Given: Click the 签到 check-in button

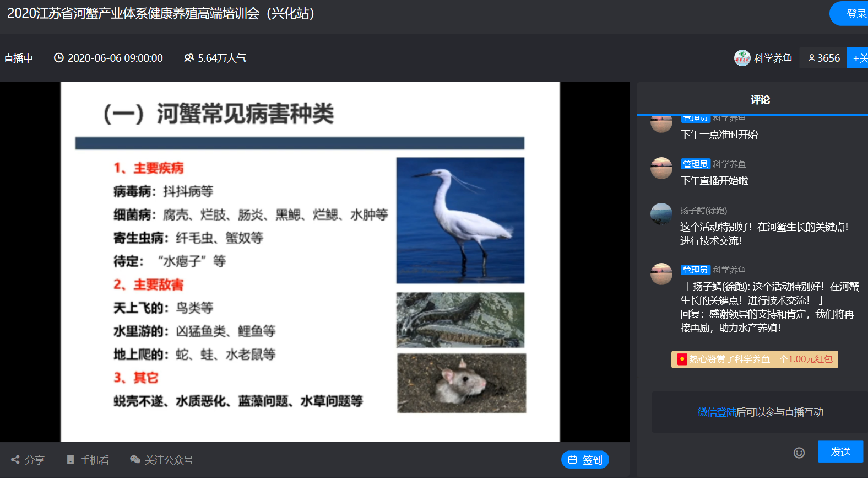Looking at the screenshot, I should click(x=585, y=460).
